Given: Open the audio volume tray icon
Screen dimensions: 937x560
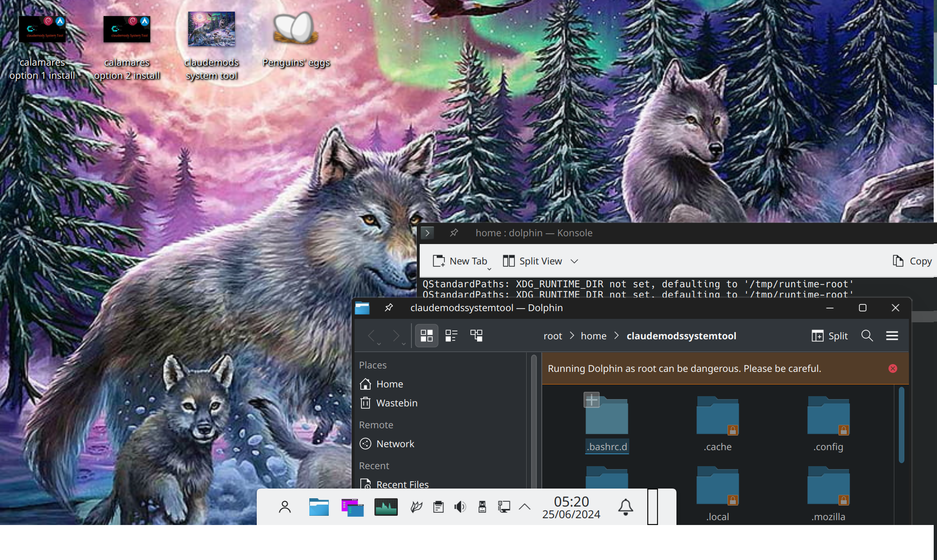Looking at the screenshot, I should click(460, 507).
